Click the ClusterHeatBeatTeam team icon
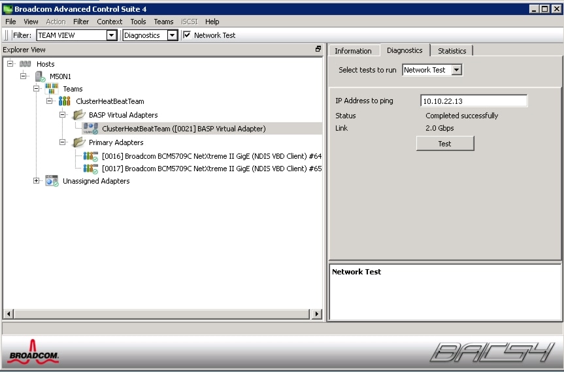This screenshot has height=392, width=564. 65,101
